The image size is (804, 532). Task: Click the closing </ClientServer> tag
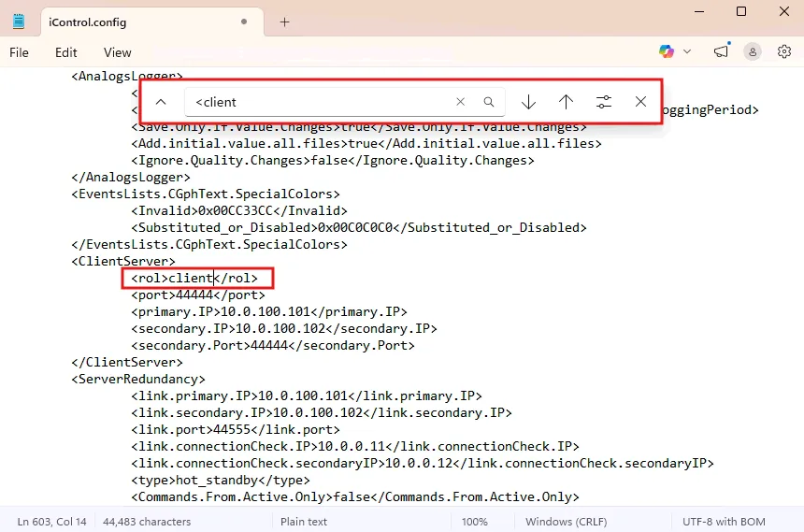[126, 362]
